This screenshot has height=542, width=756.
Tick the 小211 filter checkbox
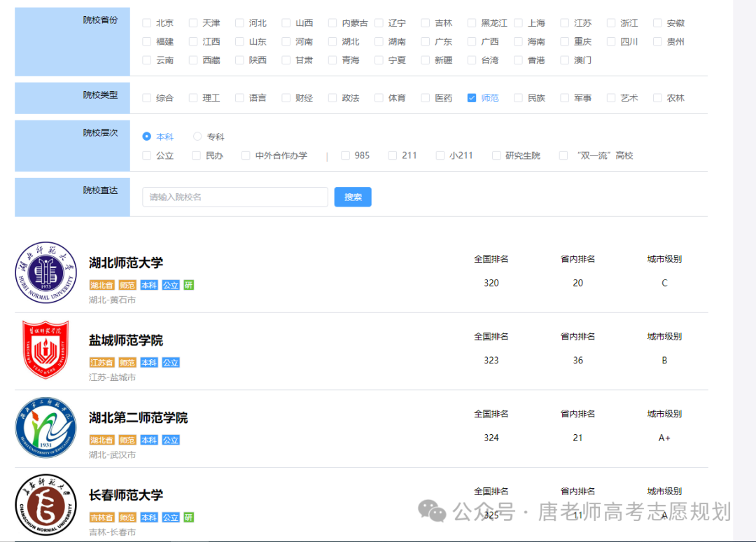[440, 155]
